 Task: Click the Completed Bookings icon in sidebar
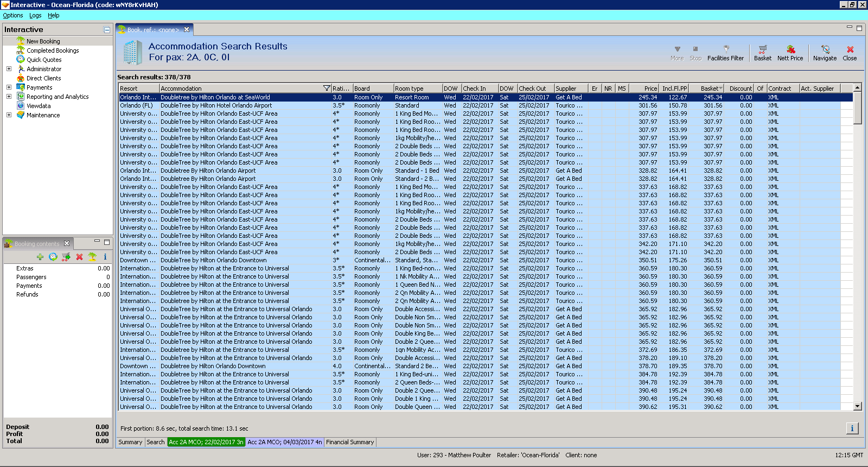tap(21, 50)
